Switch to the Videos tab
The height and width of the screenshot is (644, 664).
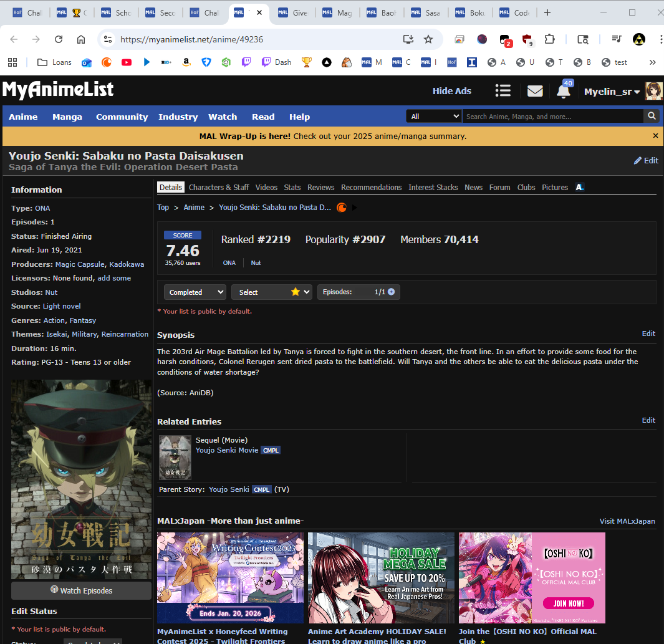(266, 187)
